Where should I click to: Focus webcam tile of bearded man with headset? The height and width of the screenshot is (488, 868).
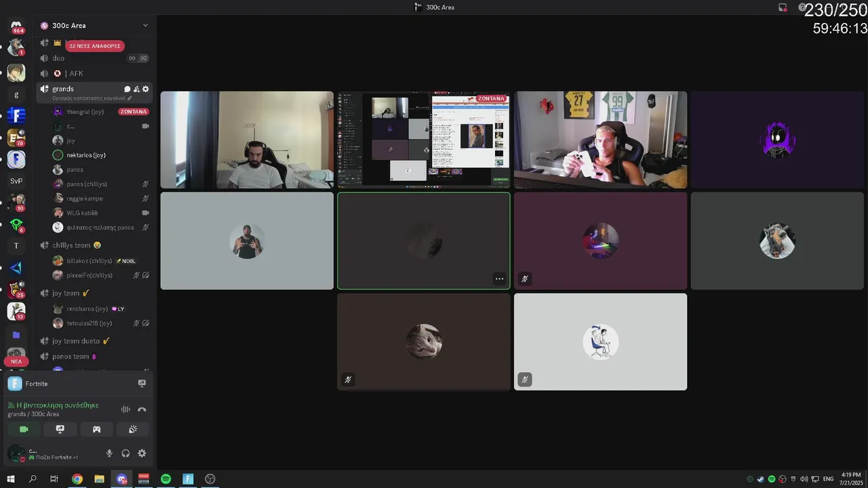point(247,140)
